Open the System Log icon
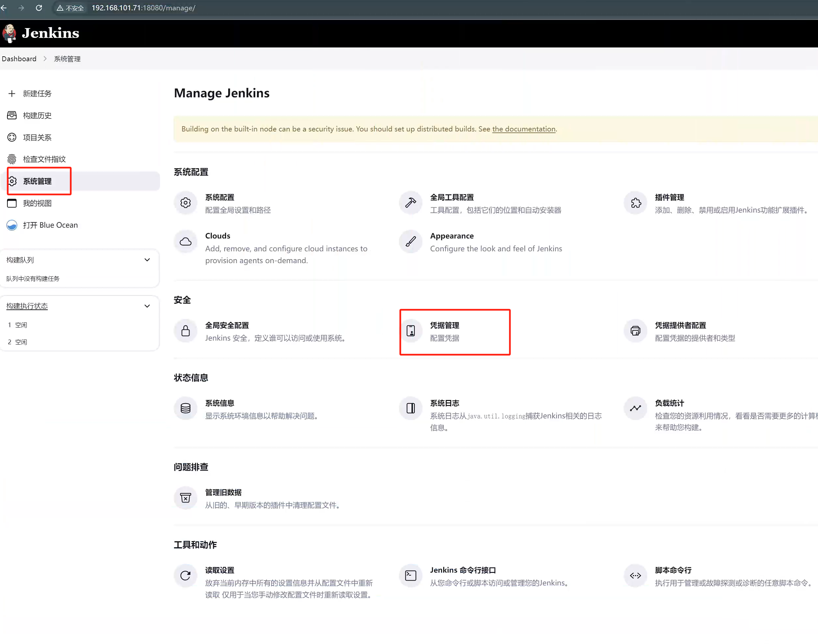This screenshot has width=818, height=644. tap(410, 408)
